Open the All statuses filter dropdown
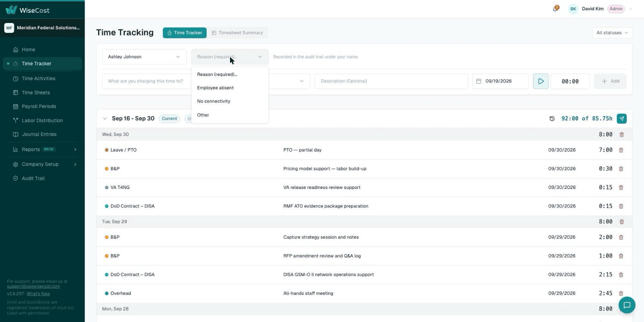The image size is (644, 322). tap(612, 33)
